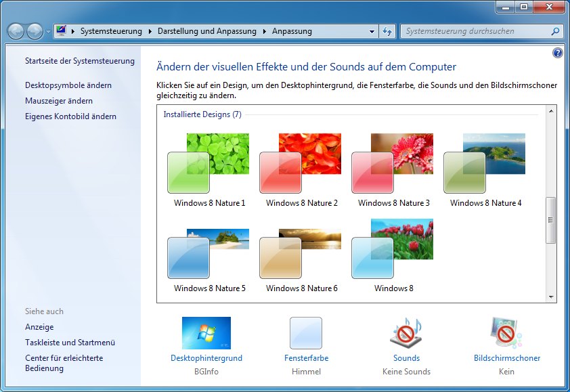Click the Control Panel icon in address bar

[x=61, y=30]
